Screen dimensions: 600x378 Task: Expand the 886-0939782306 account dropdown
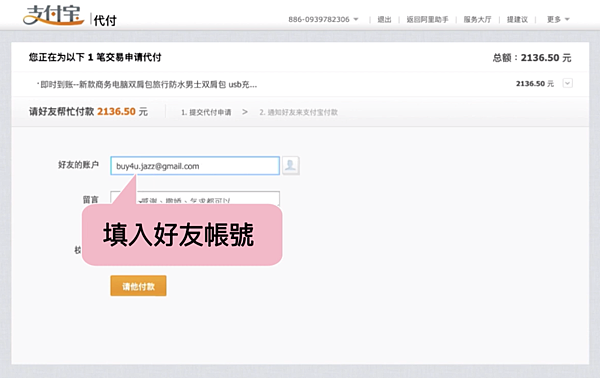coord(323,19)
